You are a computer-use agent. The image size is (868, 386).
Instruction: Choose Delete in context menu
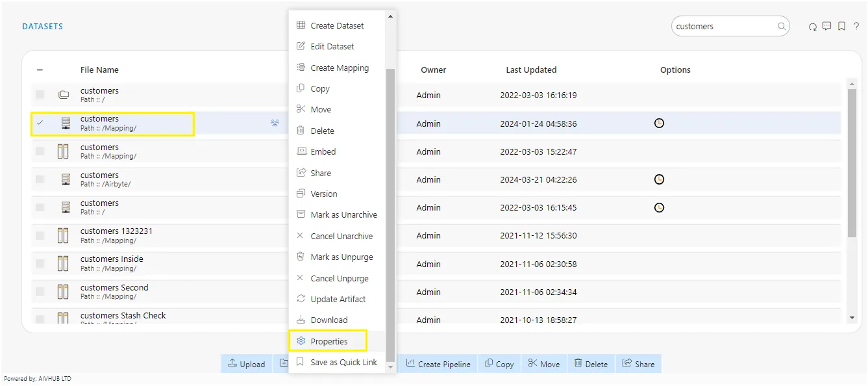click(337, 131)
